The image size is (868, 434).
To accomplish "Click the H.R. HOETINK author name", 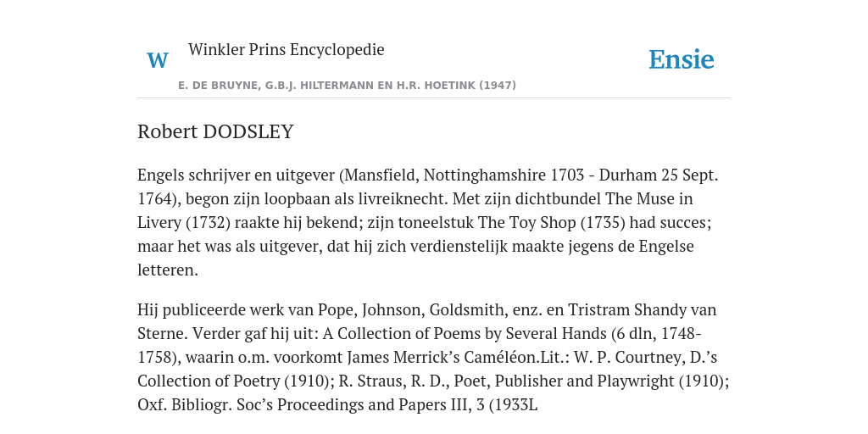I will point(437,86).
